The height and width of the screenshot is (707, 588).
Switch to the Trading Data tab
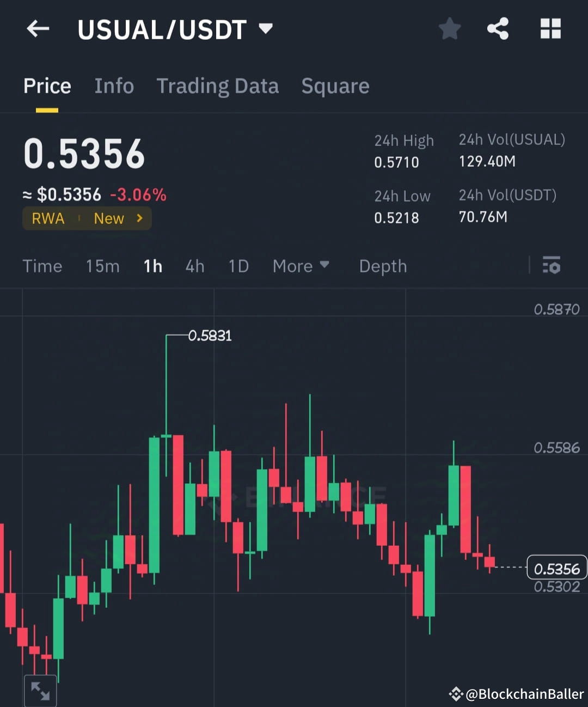point(218,86)
